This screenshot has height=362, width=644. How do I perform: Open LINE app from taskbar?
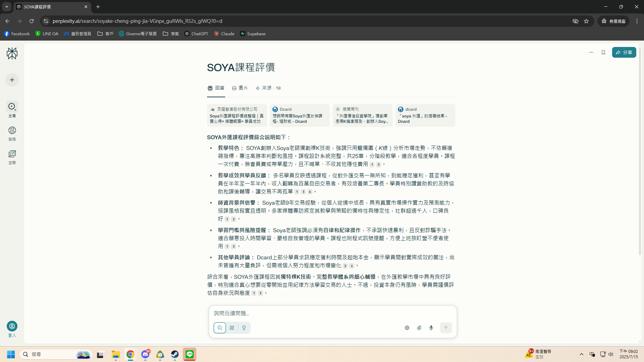pyautogui.click(x=190, y=354)
